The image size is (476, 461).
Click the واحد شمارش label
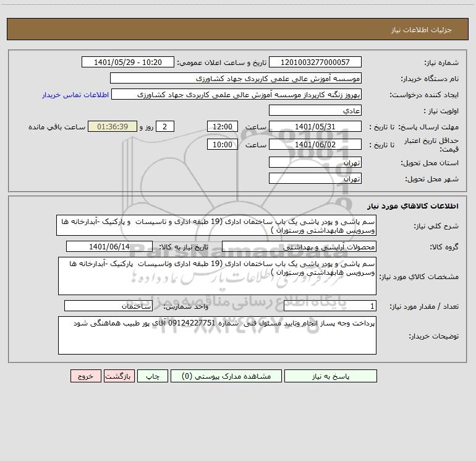[x=186, y=307]
